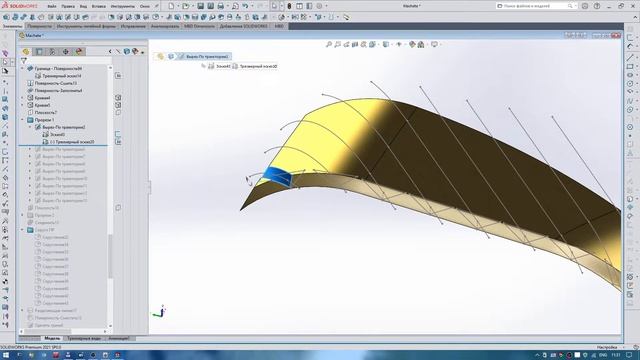Click the pin icon beside the Окно menu
Viewport: 640px width, 360px height.
click(x=157, y=6)
